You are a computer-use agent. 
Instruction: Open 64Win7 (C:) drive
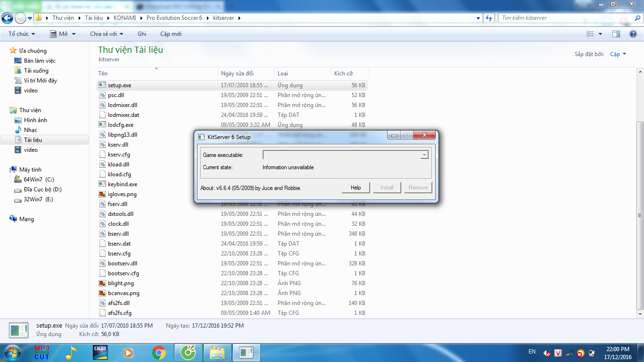pyautogui.click(x=39, y=180)
